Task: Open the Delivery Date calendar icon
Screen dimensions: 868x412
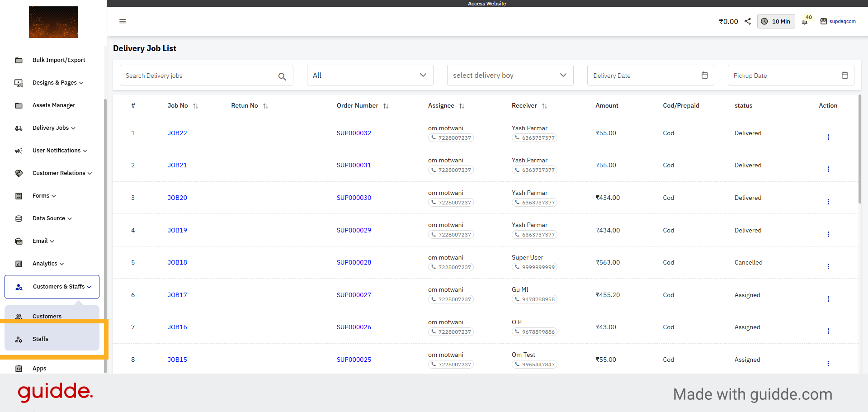Action: coord(704,75)
